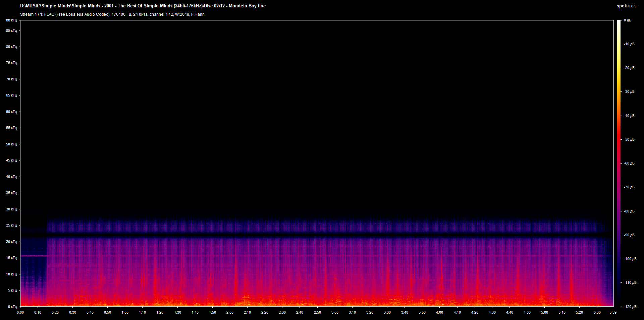Screen dimensions: 644x320
Task: Click the 2:30 time axis label
Action: click(282, 312)
